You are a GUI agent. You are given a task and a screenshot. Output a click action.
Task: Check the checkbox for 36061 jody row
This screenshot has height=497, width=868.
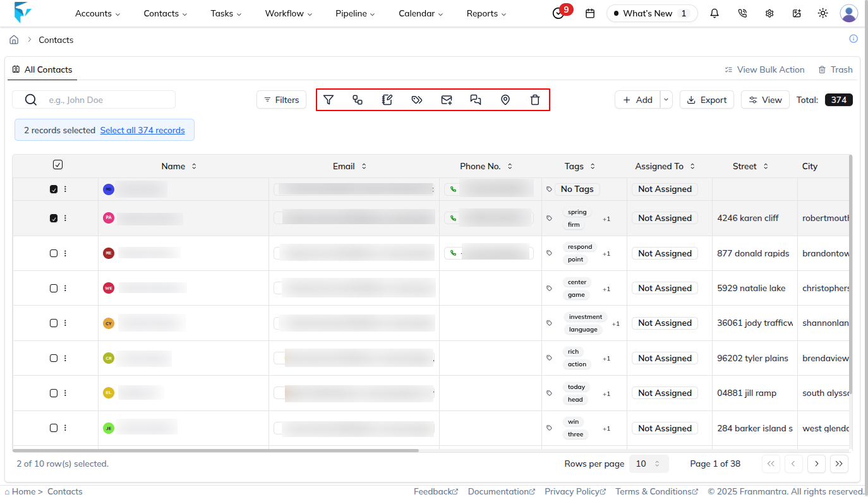tap(54, 323)
